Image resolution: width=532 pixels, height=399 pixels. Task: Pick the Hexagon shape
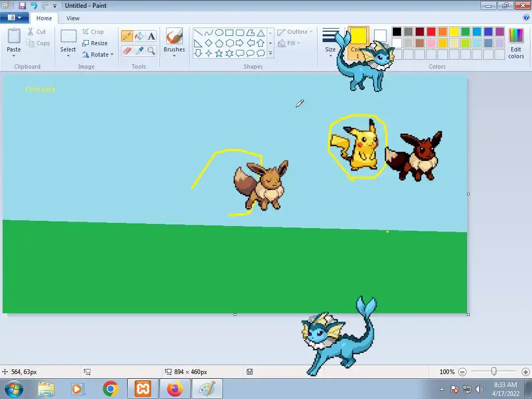229,43
